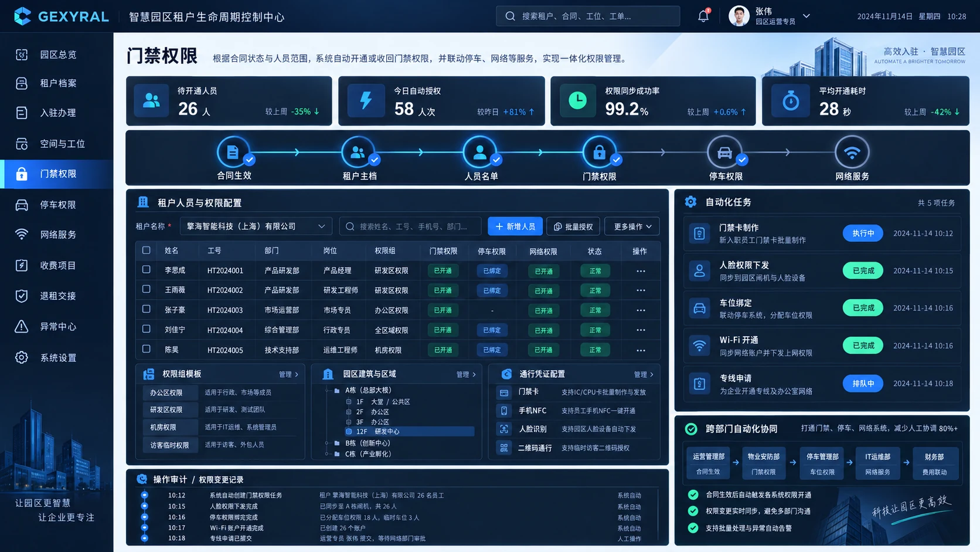Click the global search field
The width and height of the screenshot is (980, 552).
(588, 16)
